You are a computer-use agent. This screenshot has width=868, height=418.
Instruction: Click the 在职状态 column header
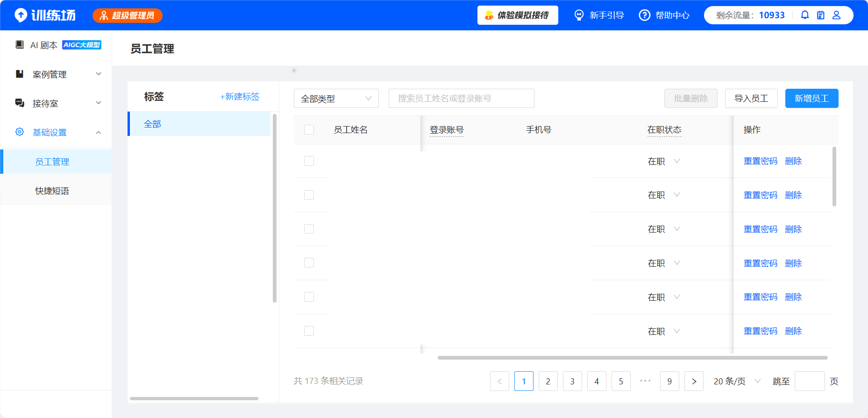pyautogui.click(x=664, y=130)
